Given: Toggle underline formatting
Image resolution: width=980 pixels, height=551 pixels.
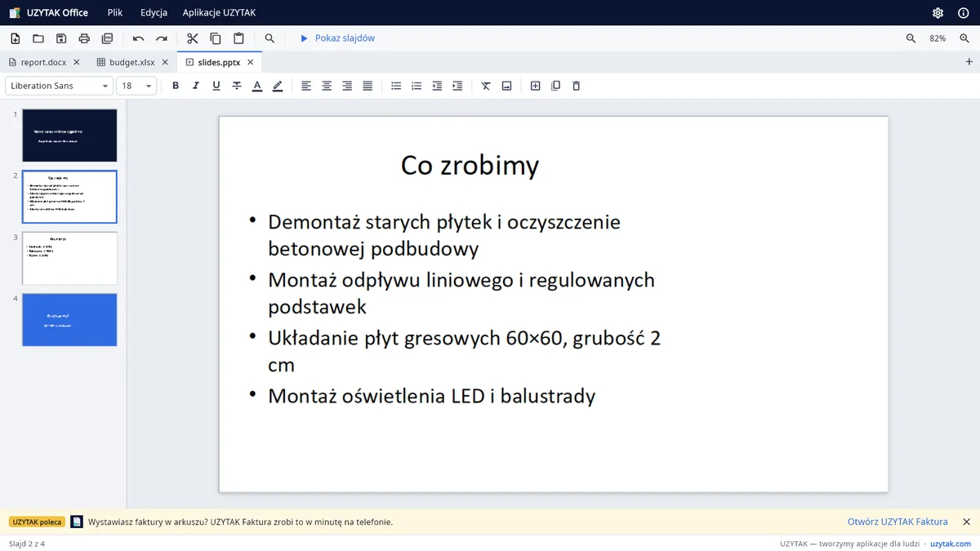Looking at the screenshot, I should 216,86.
